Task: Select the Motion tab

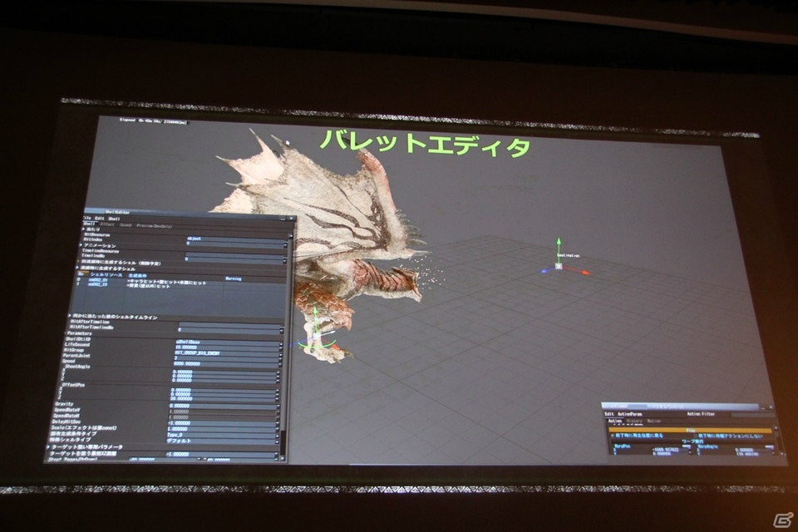Action: (653, 421)
